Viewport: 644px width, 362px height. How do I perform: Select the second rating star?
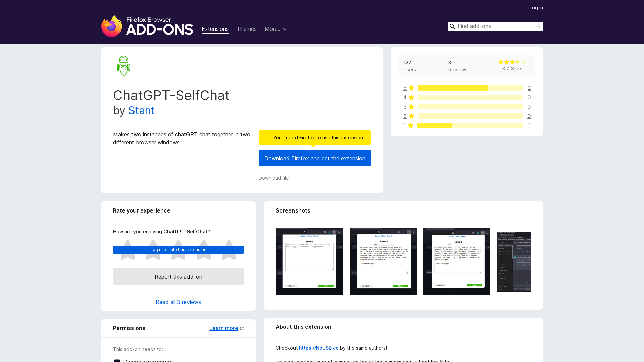click(153, 250)
